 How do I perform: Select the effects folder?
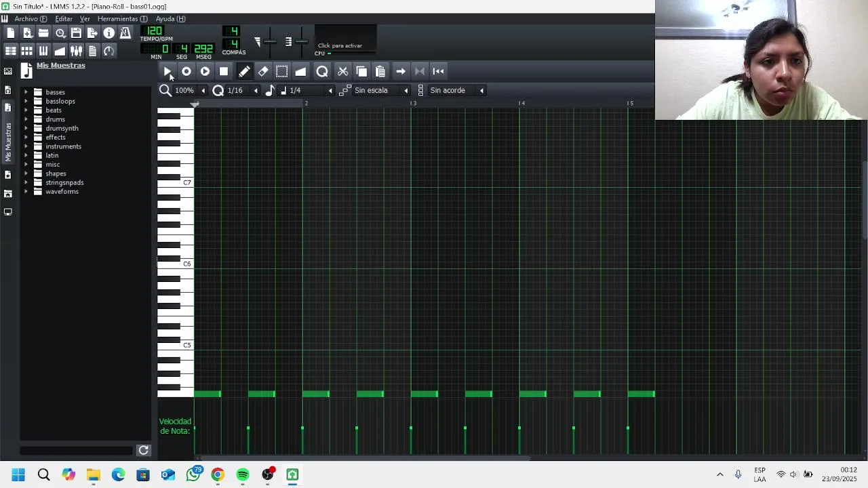[x=56, y=138]
